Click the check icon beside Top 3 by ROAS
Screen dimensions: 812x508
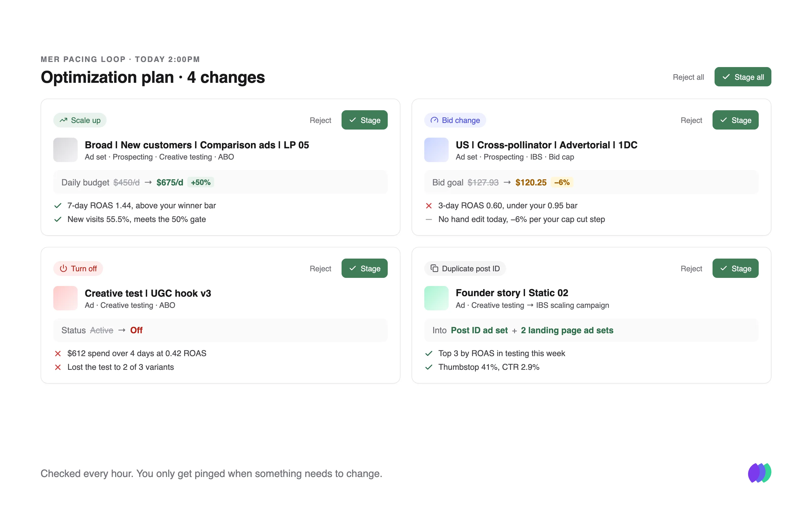429,354
